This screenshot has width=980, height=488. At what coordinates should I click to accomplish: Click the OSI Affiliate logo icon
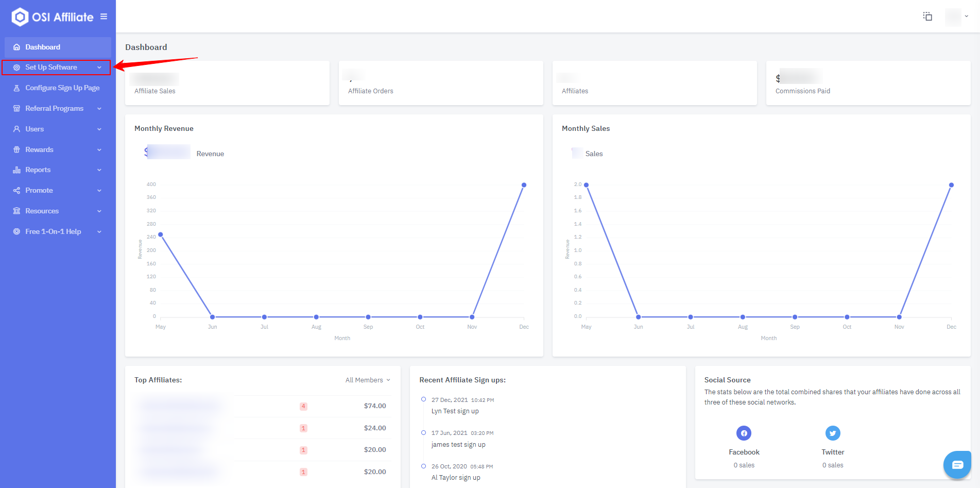(20, 16)
